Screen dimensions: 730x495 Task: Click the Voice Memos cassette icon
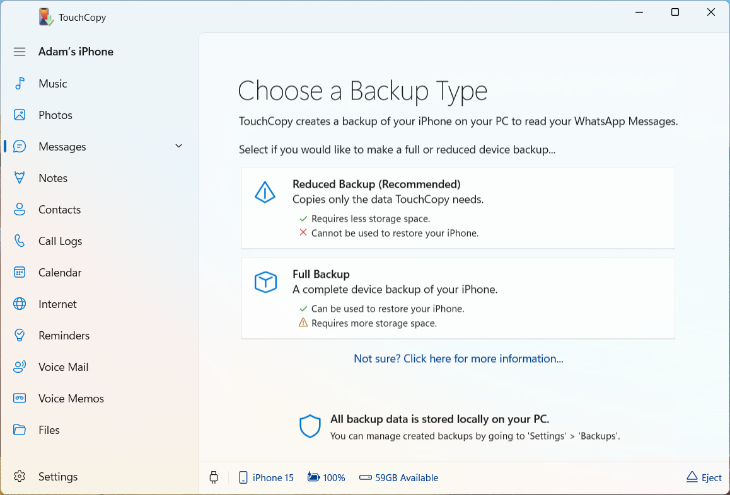tap(20, 398)
